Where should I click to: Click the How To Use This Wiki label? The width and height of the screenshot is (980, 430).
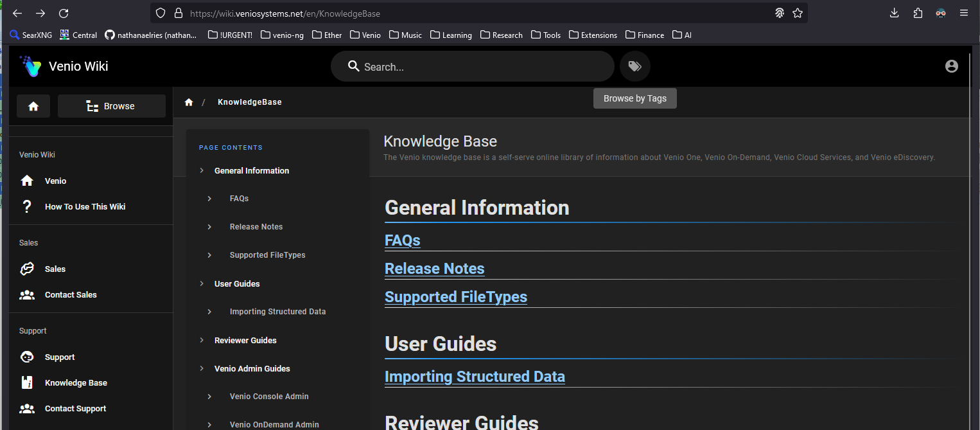(85, 207)
